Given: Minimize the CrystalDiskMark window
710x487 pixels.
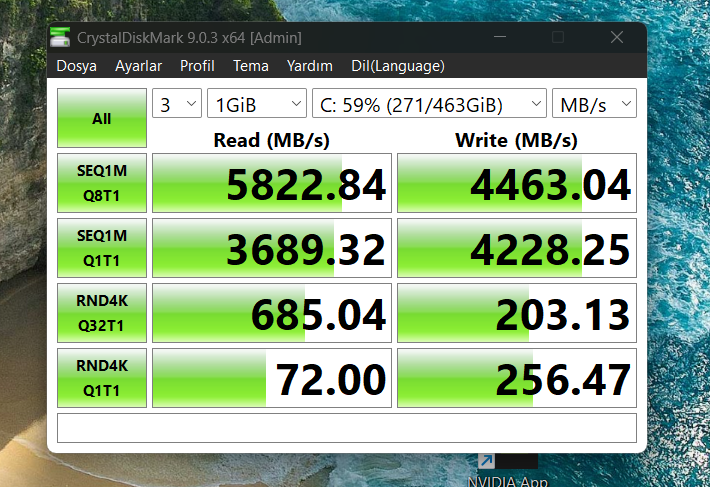Looking at the screenshot, I should pyautogui.click(x=500, y=37).
